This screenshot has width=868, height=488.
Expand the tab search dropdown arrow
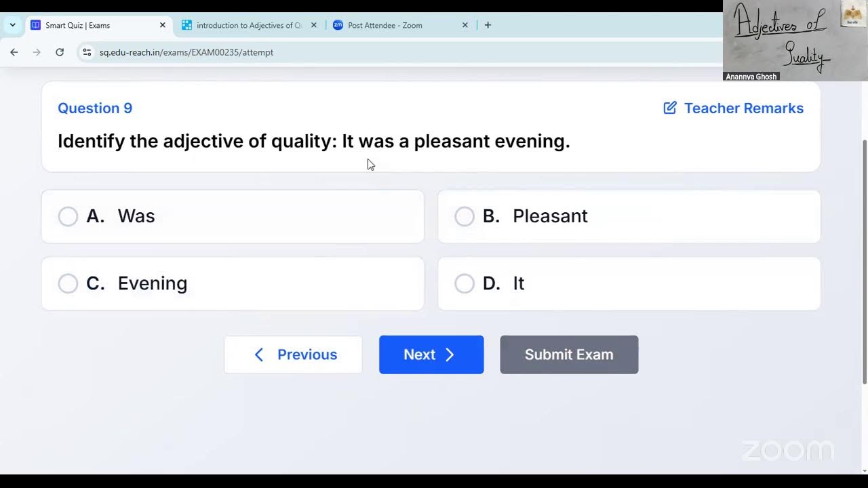pyautogui.click(x=12, y=25)
